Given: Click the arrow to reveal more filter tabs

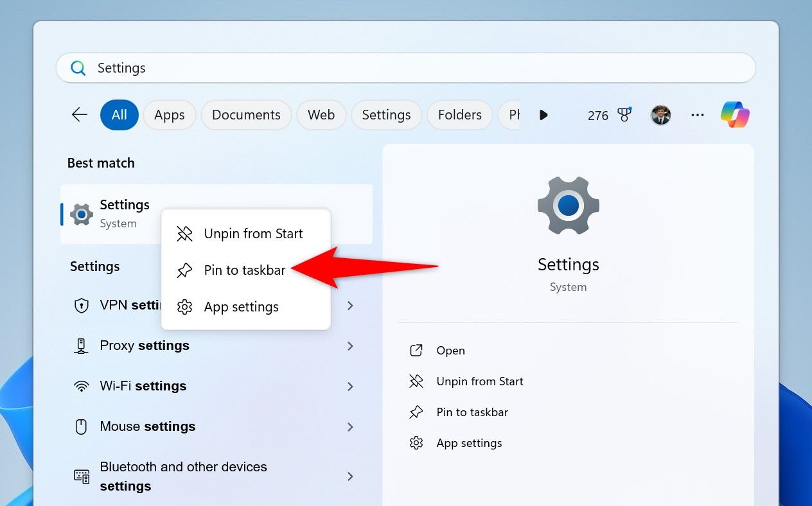Looking at the screenshot, I should click(x=543, y=115).
